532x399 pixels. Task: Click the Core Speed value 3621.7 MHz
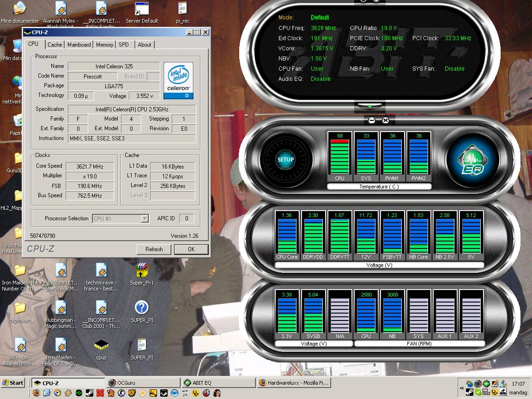(x=90, y=167)
